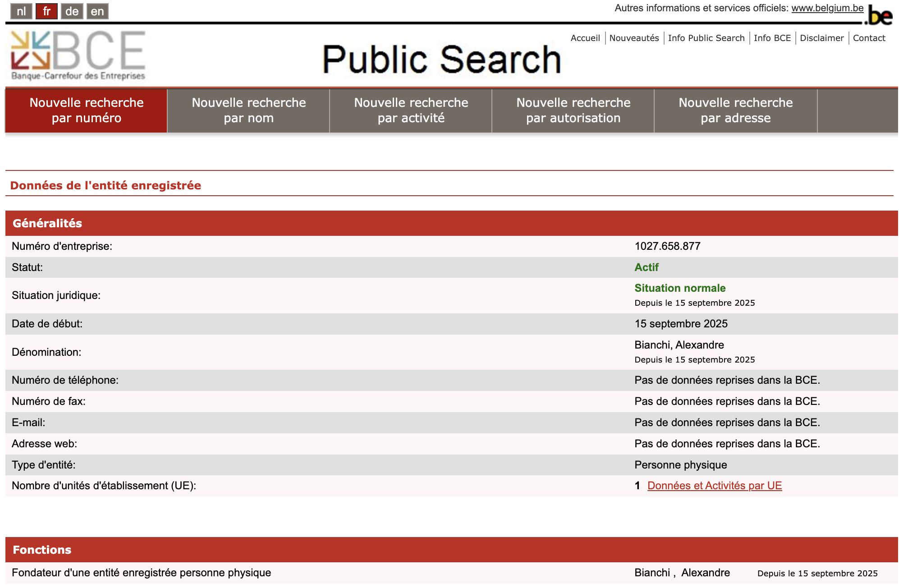Follow the www.belgium.be link
The image size is (899, 588).
(827, 7)
